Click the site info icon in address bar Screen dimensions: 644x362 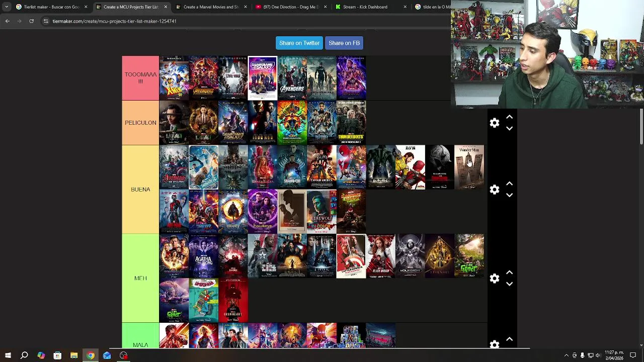pyautogui.click(x=46, y=21)
